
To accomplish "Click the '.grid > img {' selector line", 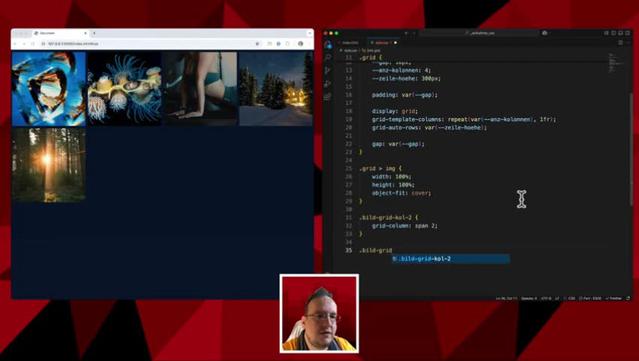I will [380, 168].
